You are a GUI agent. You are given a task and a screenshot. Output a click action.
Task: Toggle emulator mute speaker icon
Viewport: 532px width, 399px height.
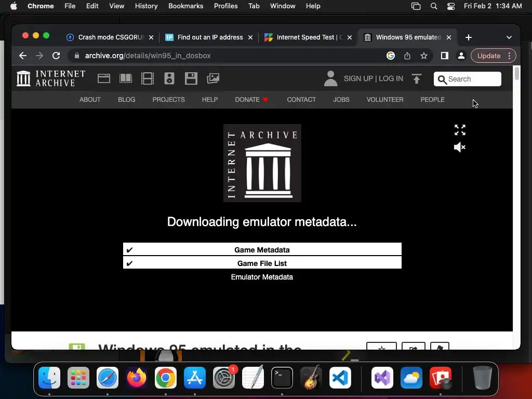click(x=460, y=147)
